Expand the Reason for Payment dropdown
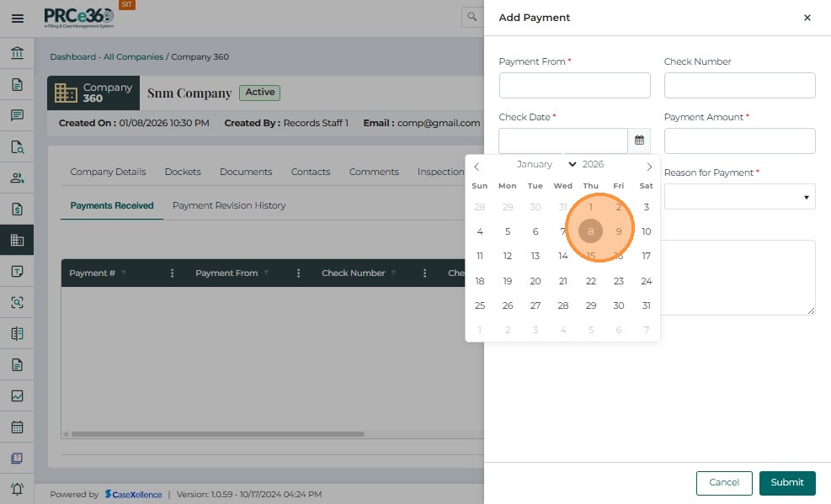831x504 pixels. (739, 197)
